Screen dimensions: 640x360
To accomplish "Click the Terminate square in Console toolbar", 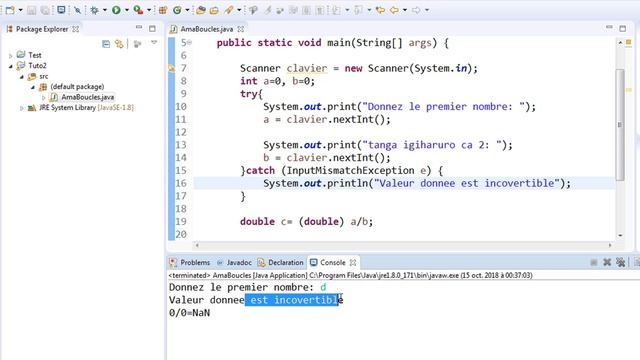I will [x=594, y=262].
